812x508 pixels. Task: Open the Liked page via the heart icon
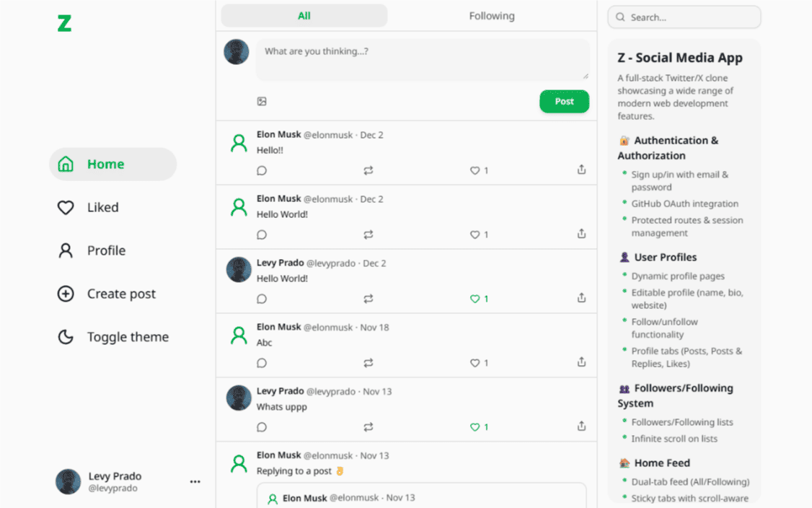(66, 207)
